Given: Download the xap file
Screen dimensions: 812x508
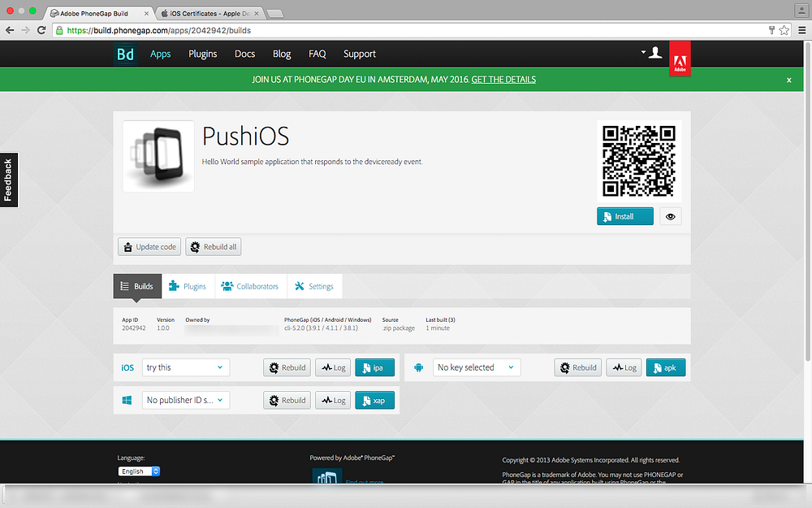Looking at the screenshot, I should (374, 400).
